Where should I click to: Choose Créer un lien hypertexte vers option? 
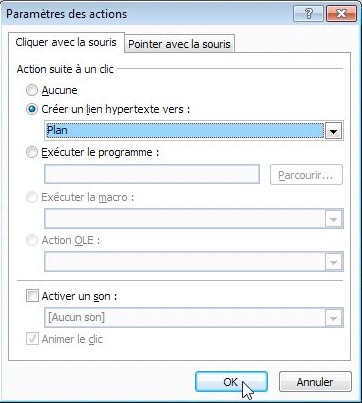click(32, 109)
